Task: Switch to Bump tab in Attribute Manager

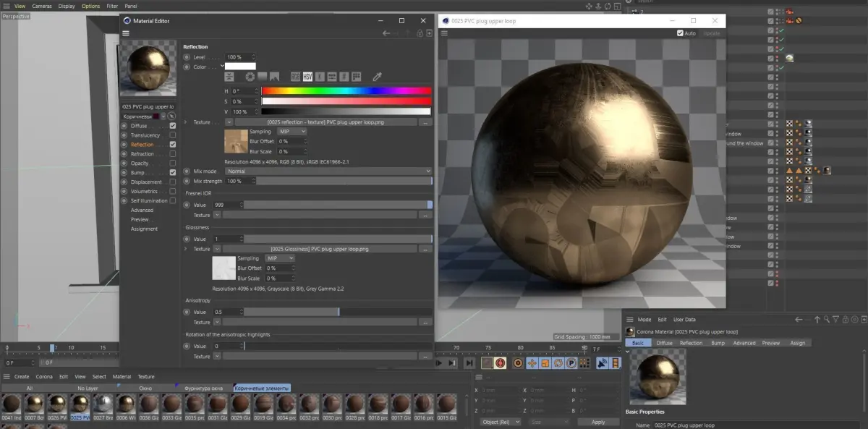Action: 718,343
